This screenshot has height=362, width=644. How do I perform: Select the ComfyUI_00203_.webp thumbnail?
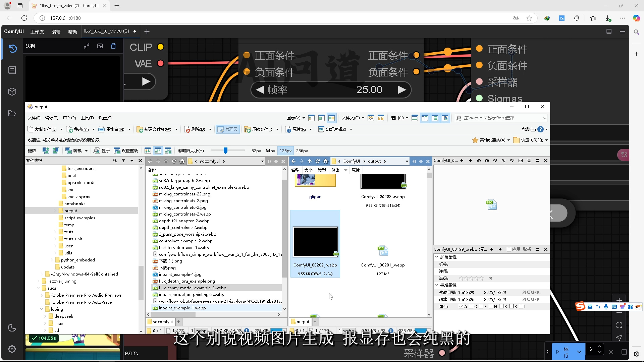[x=383, y=182]
